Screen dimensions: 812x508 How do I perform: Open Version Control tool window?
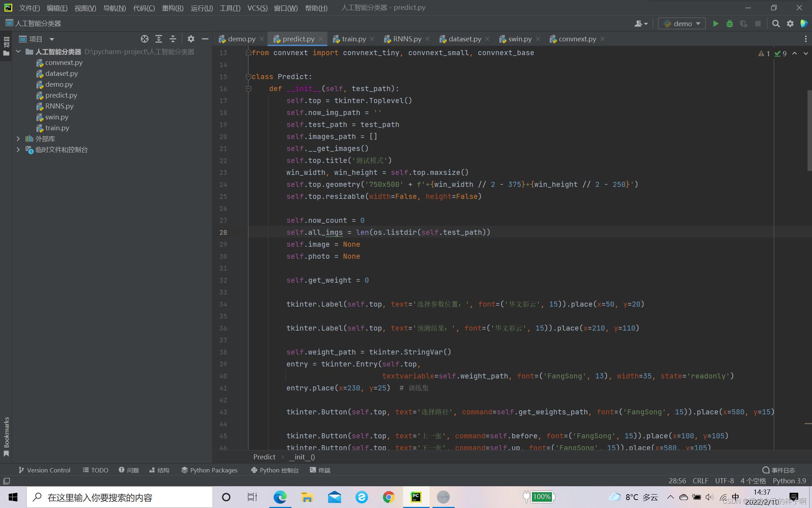pyautogui.click(x=44, y=470)
